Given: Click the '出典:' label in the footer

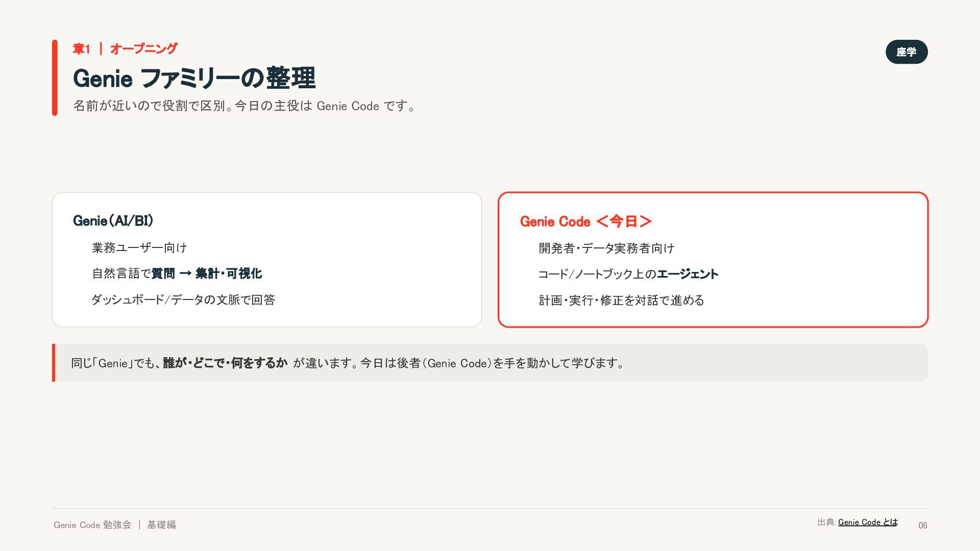Looking at the screenshot, I should (826, 522).
